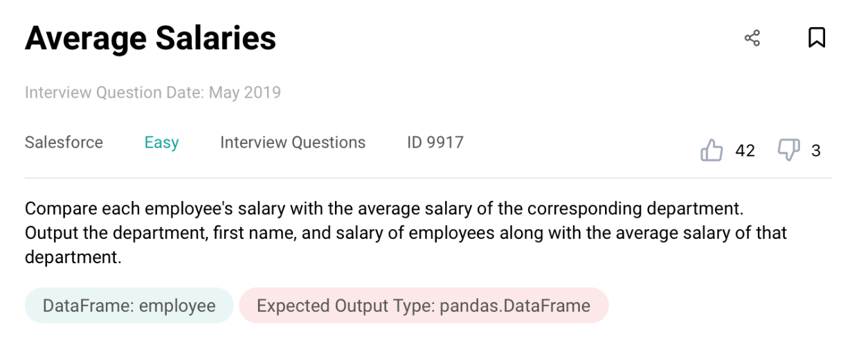Open the Interview Questions category
The image size is (868, 338).
click(293, 143)
